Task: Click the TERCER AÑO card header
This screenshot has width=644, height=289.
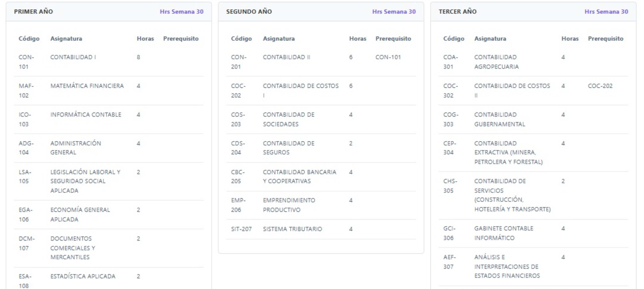Action: pyautogui.click(x=457, y=12)
